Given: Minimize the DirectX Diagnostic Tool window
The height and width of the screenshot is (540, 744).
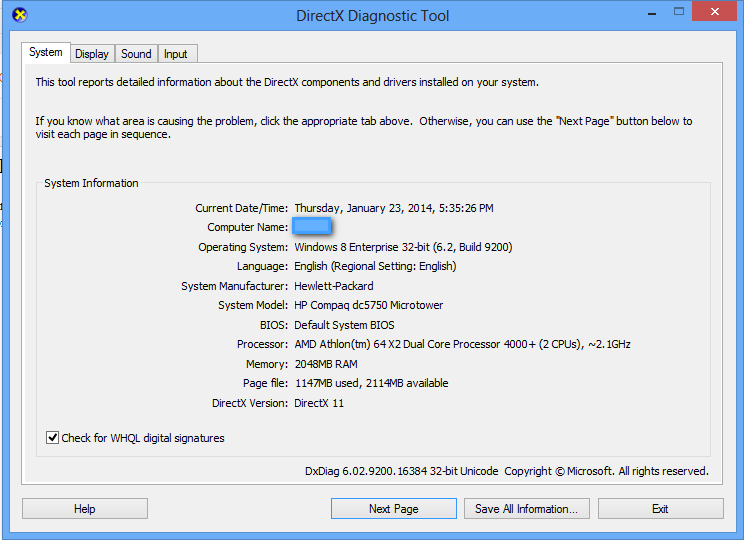Looking at the screenshot, I should pos(652,12).
